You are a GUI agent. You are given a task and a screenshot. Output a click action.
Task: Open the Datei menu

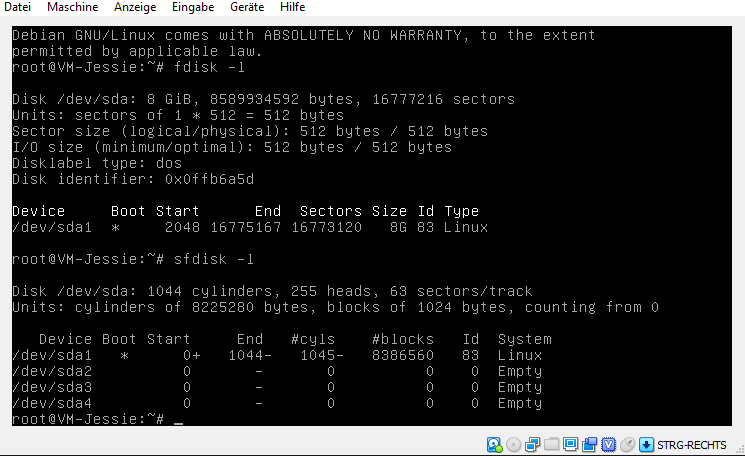point(18,7)
